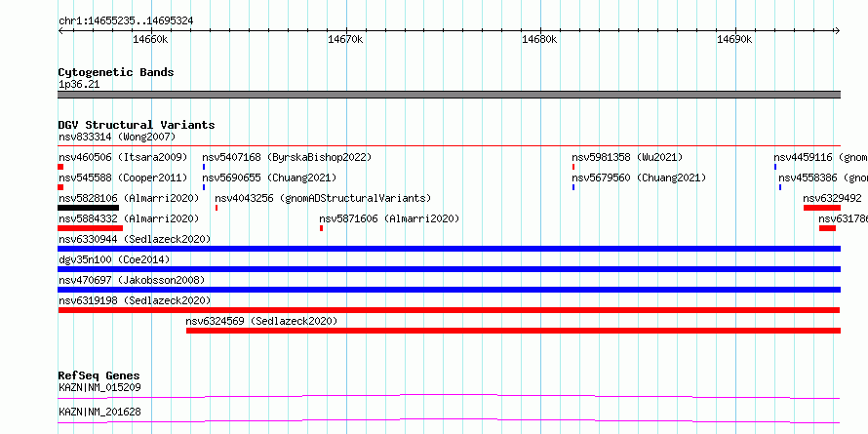Click nsv6324569 (Sedlazeck2020) label
868x434 pixels.
pos(261,321)
